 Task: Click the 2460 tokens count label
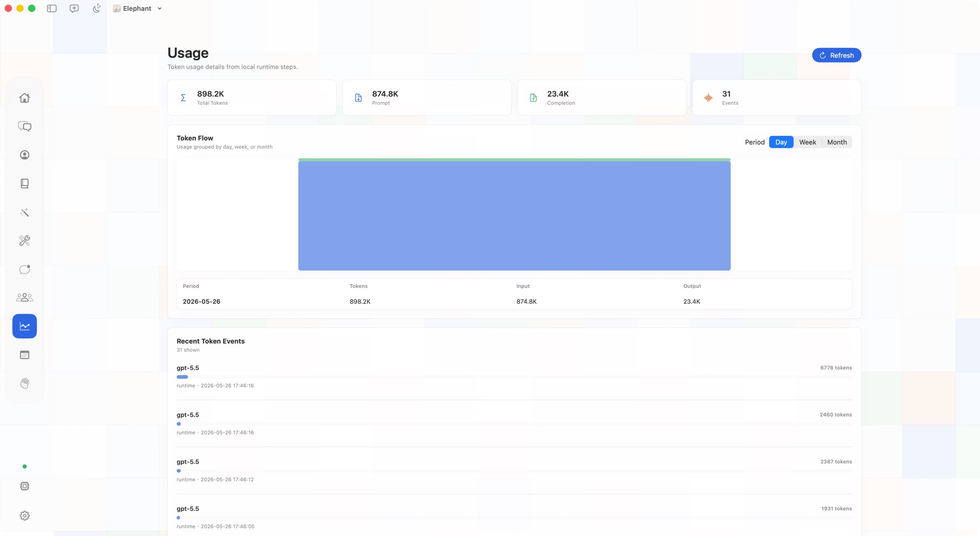click(x=836, y=415)
